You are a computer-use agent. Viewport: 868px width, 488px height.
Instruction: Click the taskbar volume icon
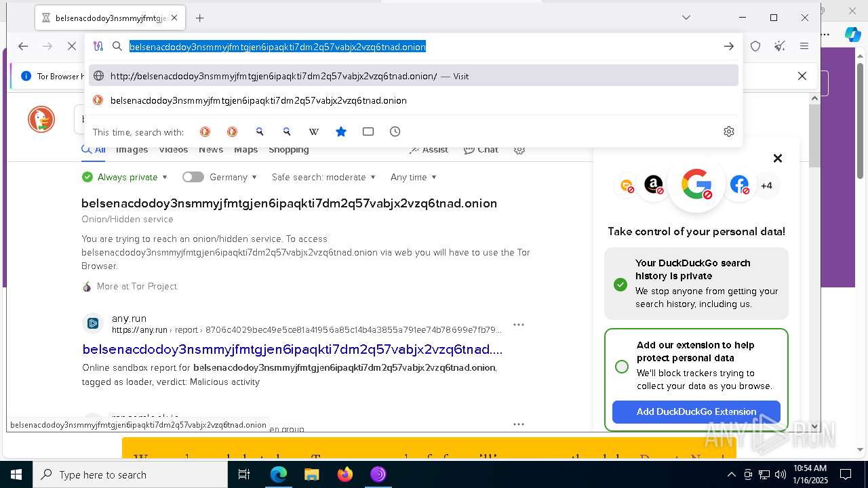[x=781, y=474]
